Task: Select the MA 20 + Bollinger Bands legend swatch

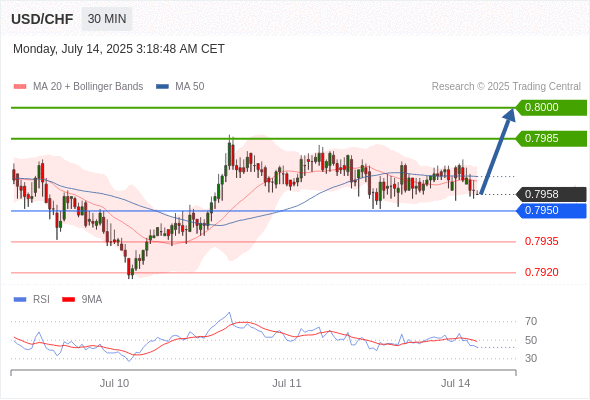Action: coord(20,87)
